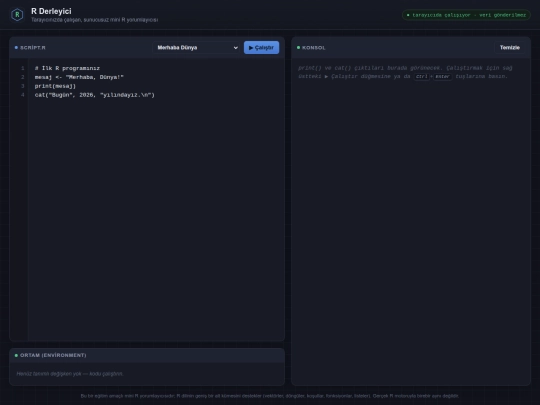The image size is (540, 405).
Task: Click code line '# İlk R programınız'
Action: pyautogui.click(x=67, y=68)
